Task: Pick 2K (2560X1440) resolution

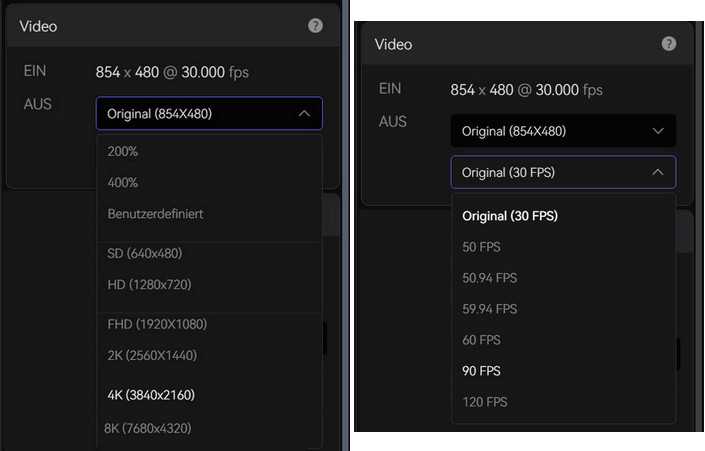Action: 209,355
